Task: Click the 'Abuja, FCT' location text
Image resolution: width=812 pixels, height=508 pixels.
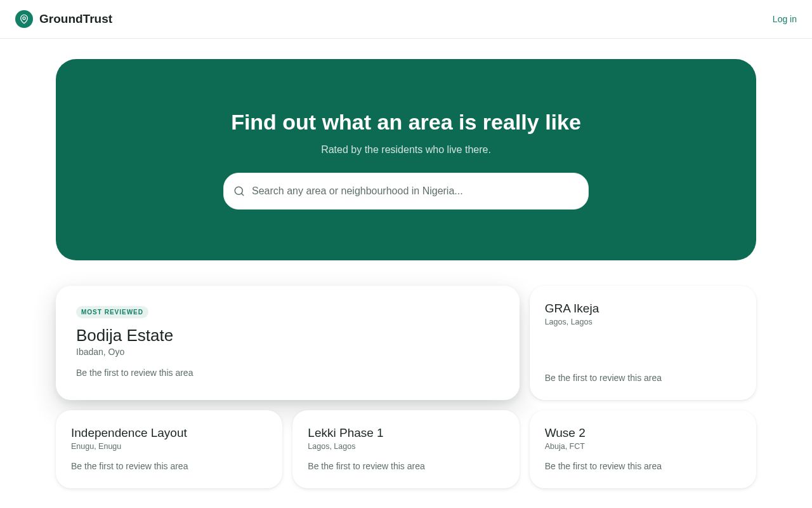Action: [x=565, y=446]
